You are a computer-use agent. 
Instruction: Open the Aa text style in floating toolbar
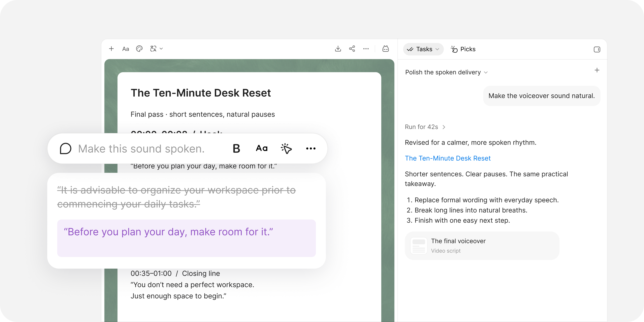(x=262, y=148)
